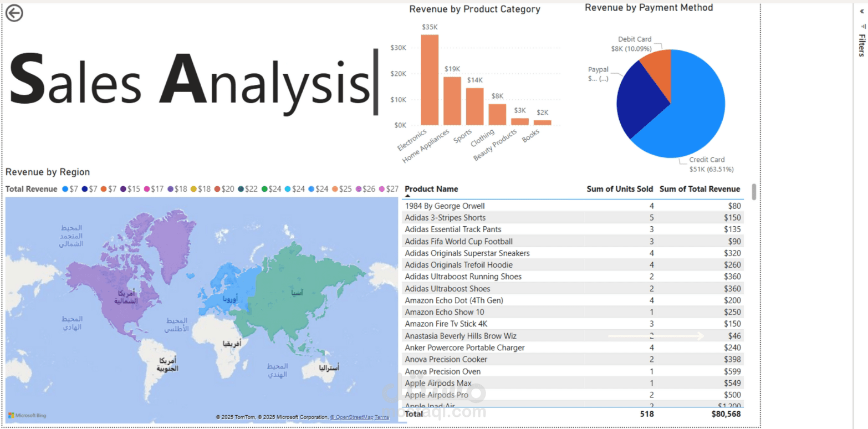The image size is (868, 429).
Task: Select the Adidas Ultraboost Shoes row
Action: [x=573, y=289]
